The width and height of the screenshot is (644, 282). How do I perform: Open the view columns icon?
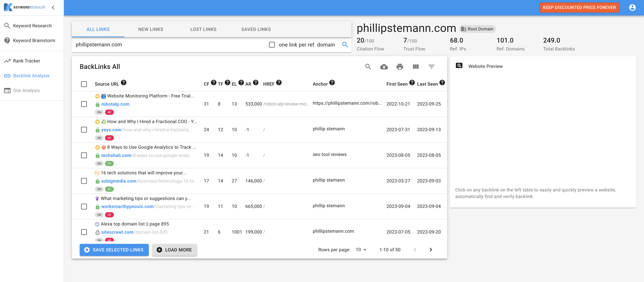click(416, 67)
